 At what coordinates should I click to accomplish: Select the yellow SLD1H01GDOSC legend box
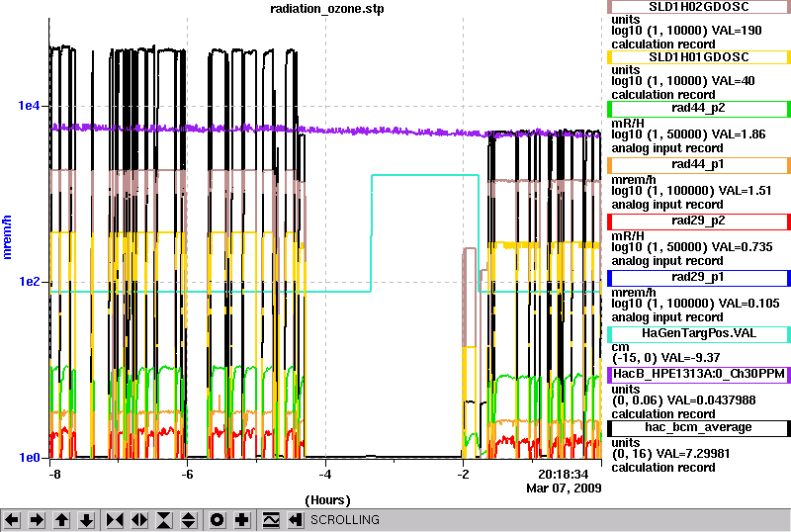(699, 57)
